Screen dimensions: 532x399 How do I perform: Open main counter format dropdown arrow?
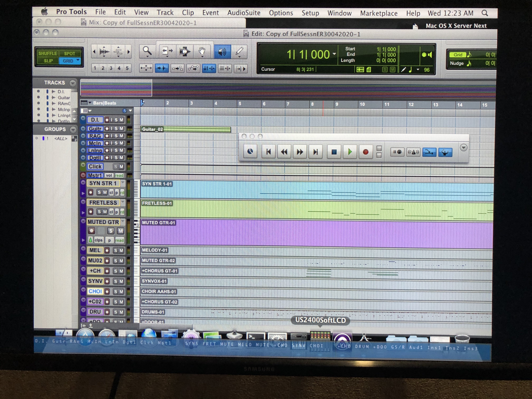click(x=334, y=54)
